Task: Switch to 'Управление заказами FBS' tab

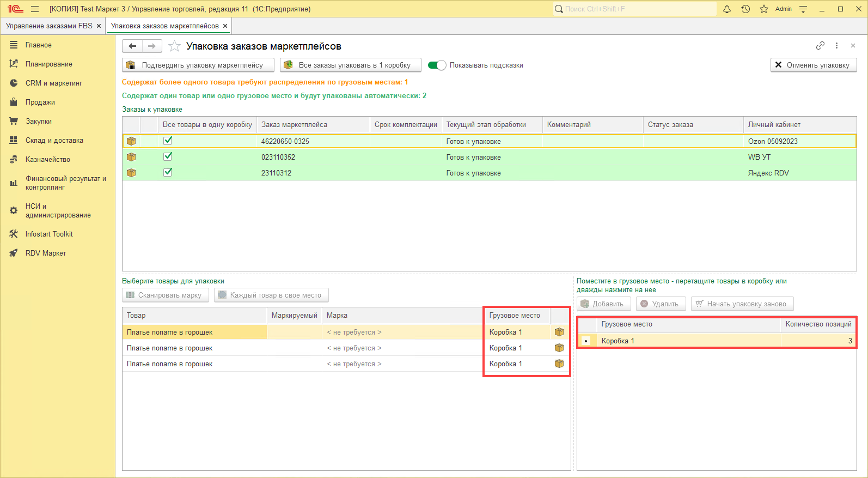Action: coord(49,26)
